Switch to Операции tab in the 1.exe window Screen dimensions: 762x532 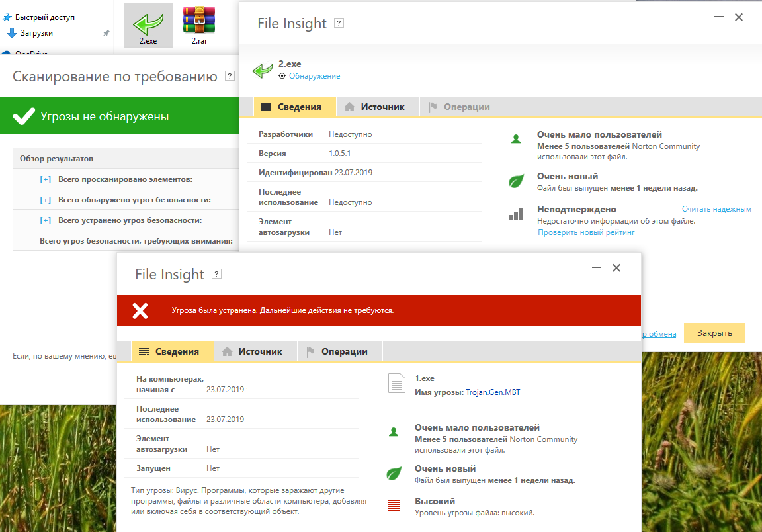click(x=340, y=351)
